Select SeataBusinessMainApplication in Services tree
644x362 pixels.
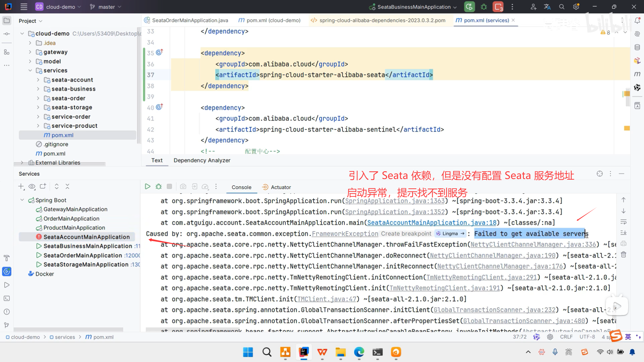[88, 246]
